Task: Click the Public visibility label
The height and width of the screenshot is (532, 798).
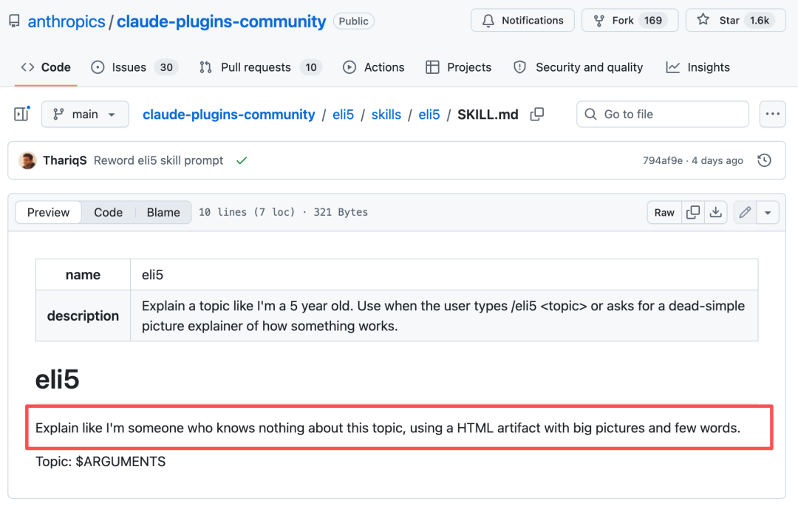Action: click(354, 21)
